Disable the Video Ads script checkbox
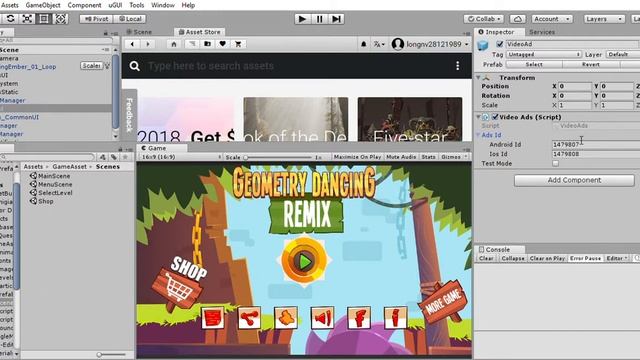This screenshot has width=640, height=360. click(495, 117)
